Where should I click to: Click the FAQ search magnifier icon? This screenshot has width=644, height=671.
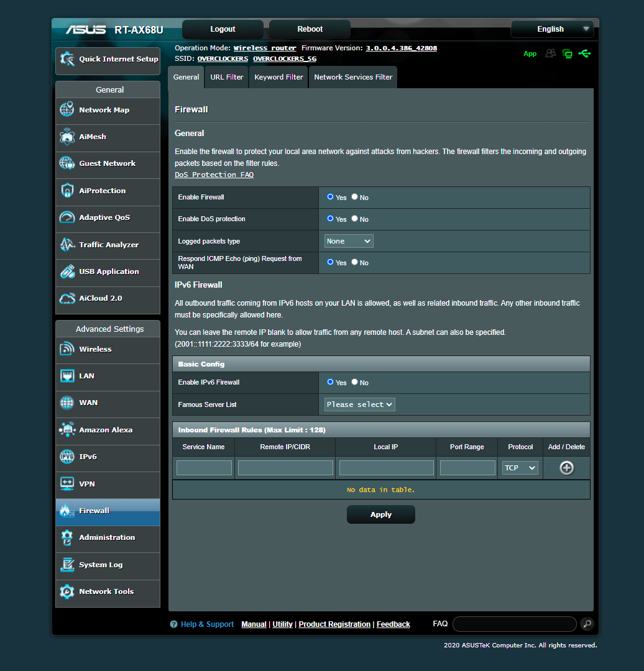(587, 624)
